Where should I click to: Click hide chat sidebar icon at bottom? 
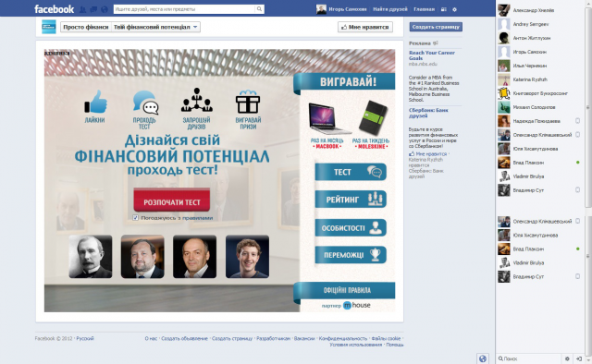[x=579, y=358]
